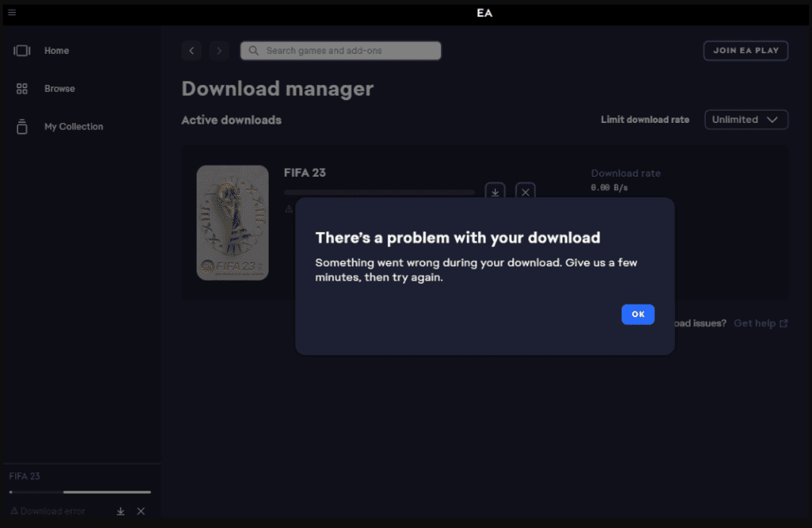Click the Download error warning icon in sidebar
The image size is (812, 528).
click(14, 511)
